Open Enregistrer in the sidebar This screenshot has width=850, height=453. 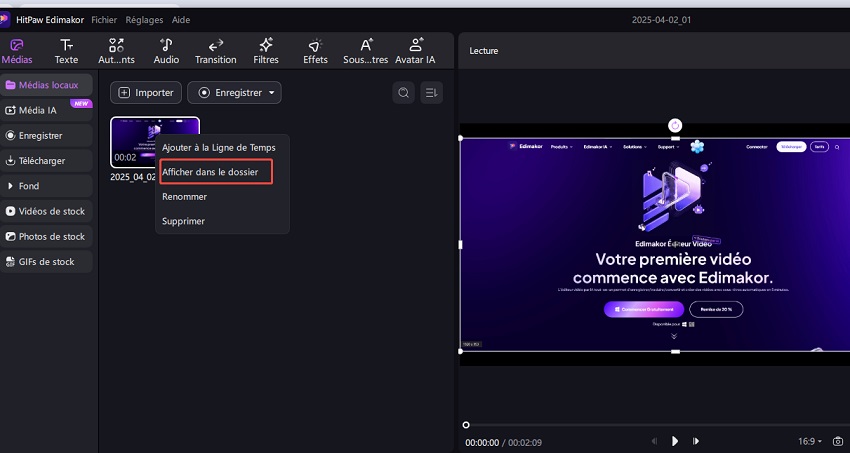point(46,135)
